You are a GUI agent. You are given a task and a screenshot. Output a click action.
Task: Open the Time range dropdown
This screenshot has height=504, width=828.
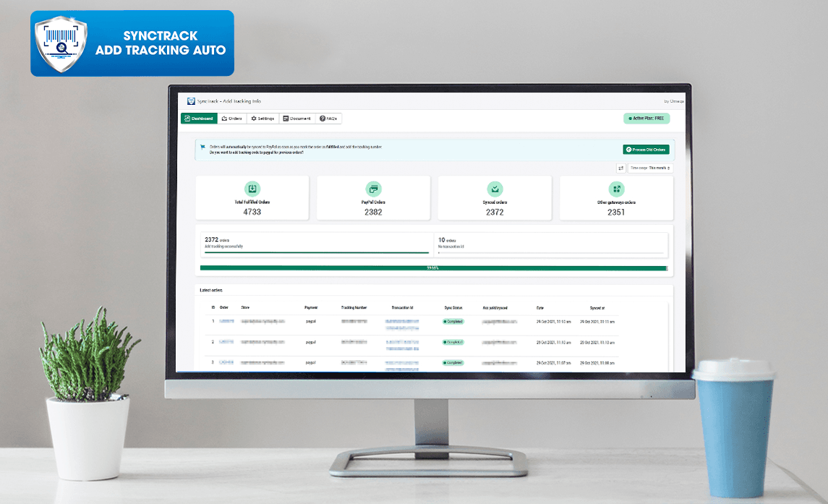point(649,168)
